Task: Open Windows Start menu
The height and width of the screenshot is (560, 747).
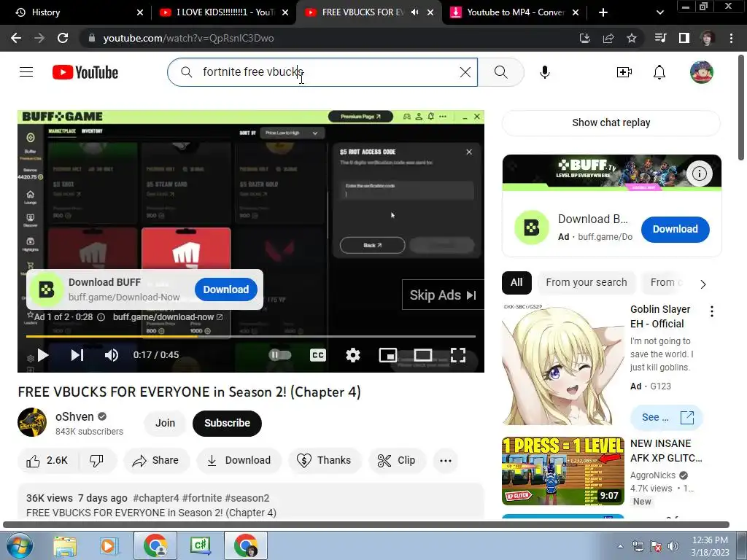Action: click(x=18, y=545)
